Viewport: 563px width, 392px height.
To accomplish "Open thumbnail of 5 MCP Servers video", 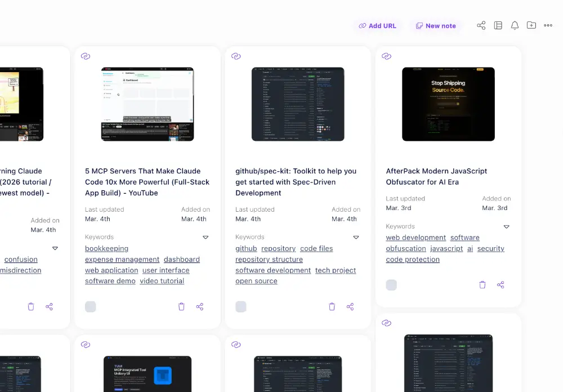I will [148, 104].
